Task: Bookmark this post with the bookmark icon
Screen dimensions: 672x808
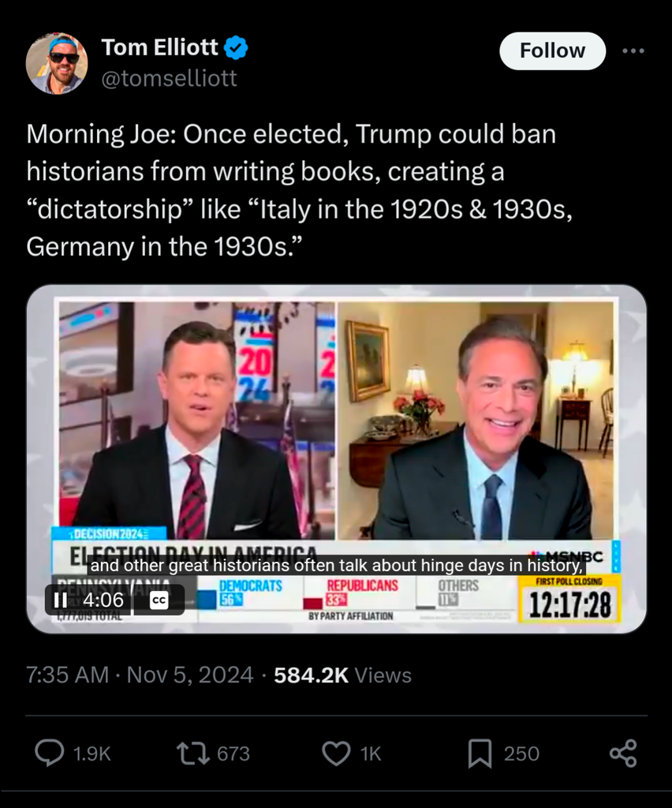Action: click(x=480, y=754)
